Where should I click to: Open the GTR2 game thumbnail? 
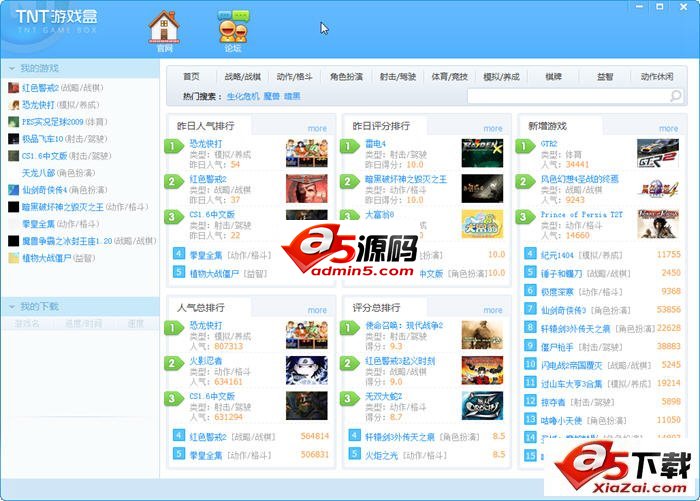658,153
